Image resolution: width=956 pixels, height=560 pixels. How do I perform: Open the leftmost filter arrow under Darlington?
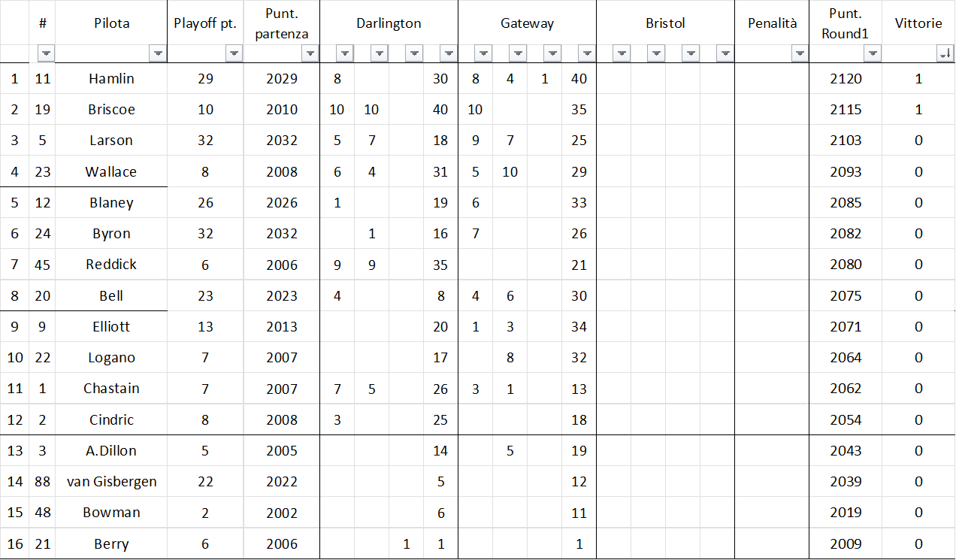345,54
